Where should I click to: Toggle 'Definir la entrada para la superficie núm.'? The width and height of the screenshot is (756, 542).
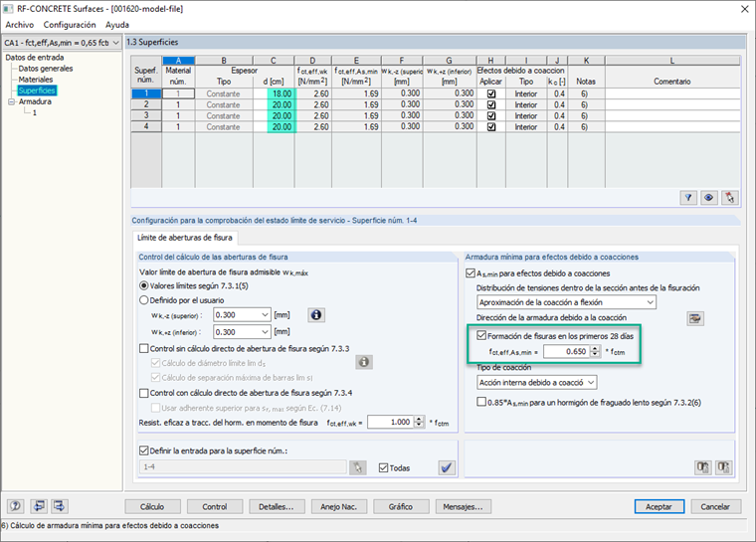point(143,451)
